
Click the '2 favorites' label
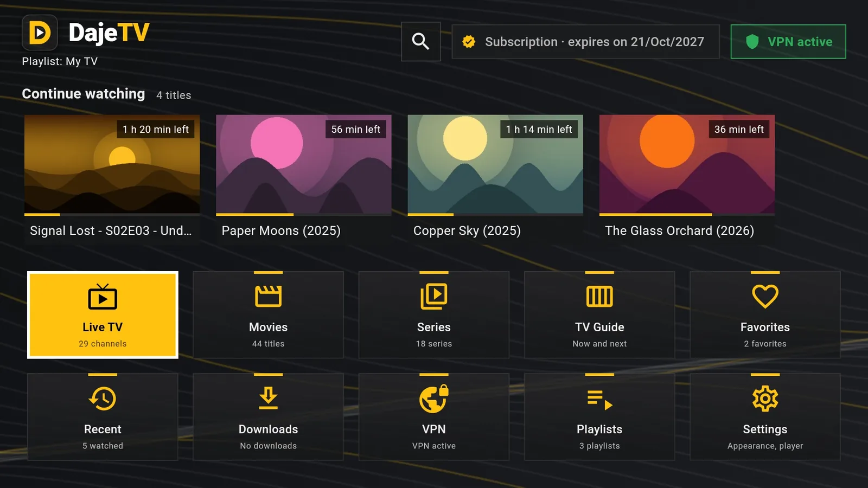765,344
